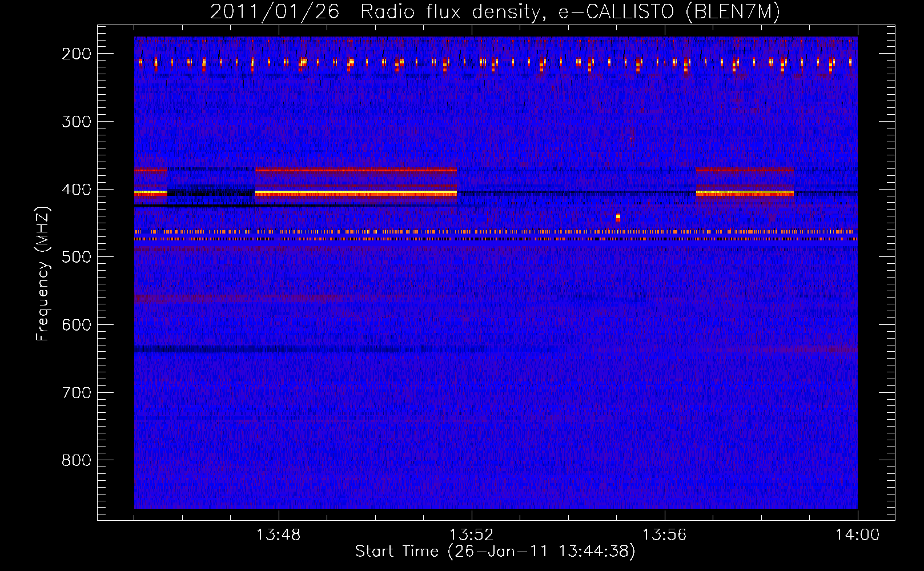This screenshot has height=571, width=924.
Task: Click the 800 frequency tick label
Action: click(77, 460)
